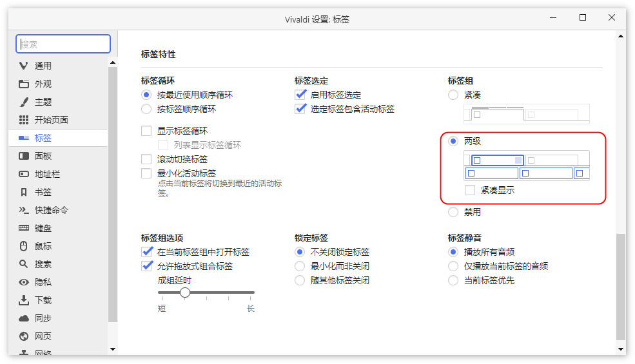Image resolution: width=635 pixels, height=364 pixels.
Task: Click the 同步 cloud icon
Action: 23,318
